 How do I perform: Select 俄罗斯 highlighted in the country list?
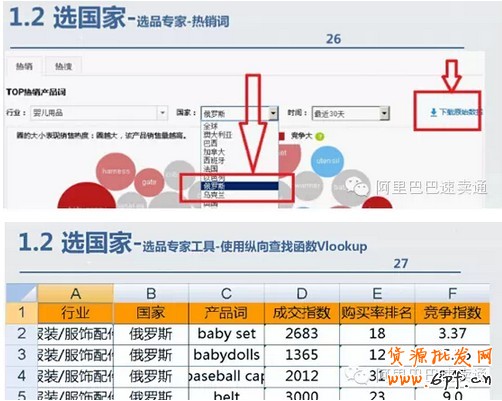point(240,186)
